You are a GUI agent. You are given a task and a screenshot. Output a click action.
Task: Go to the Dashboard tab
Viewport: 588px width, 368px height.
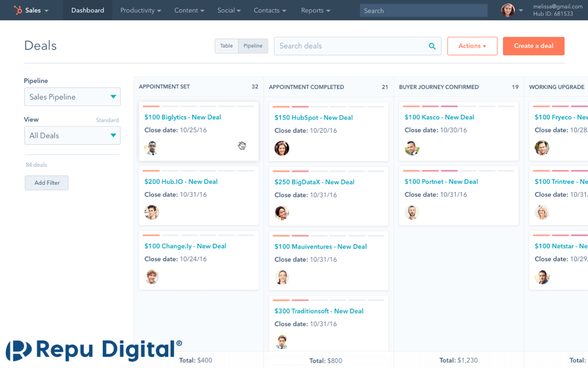pyautogui.click(x=88, y=10)
